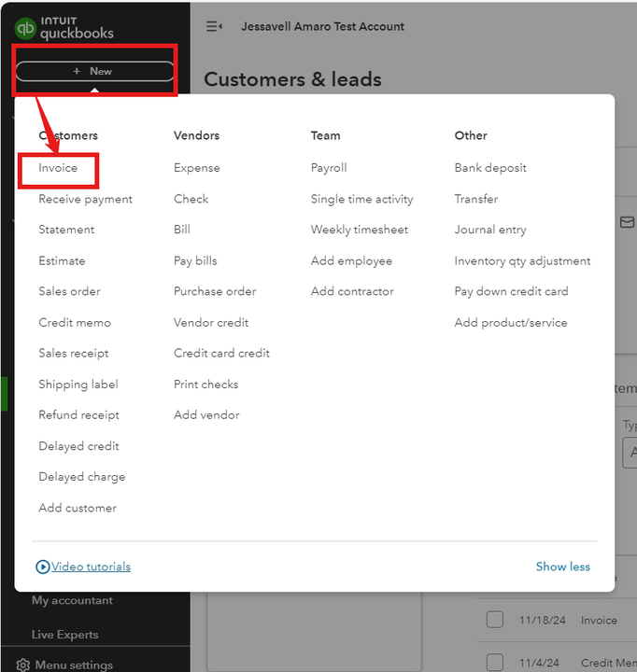
Task: Open Live Experts in the sidebar
Action: coord(64,635)
